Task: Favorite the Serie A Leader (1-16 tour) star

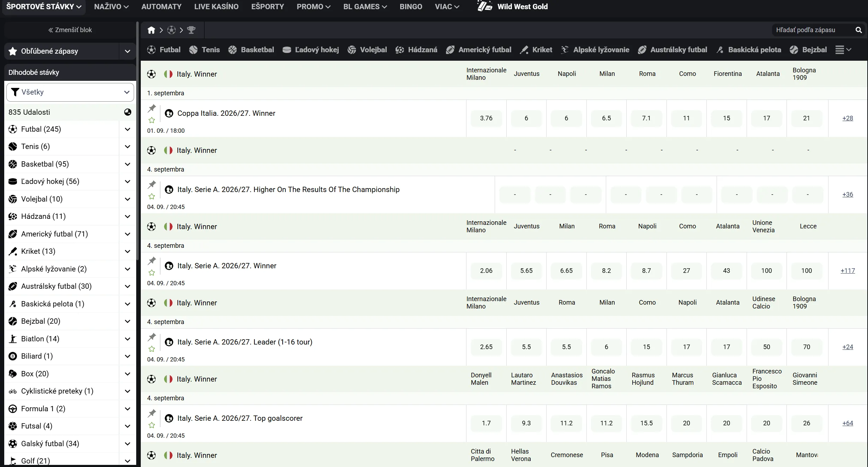Action: pyautogui.click(x=152, y=349)
